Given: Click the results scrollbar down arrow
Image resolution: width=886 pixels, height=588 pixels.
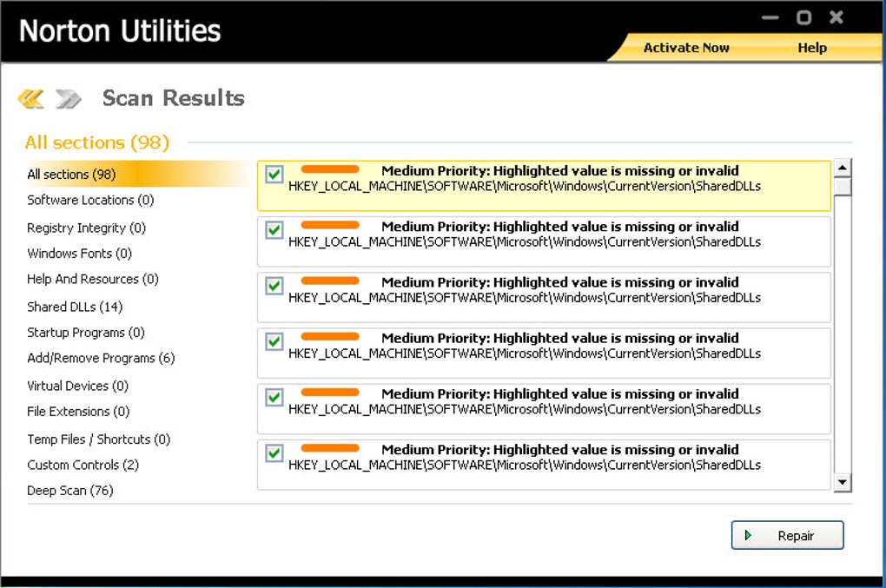Looking at the screenshot, I should pyautogui.click(x=842, y=482).
